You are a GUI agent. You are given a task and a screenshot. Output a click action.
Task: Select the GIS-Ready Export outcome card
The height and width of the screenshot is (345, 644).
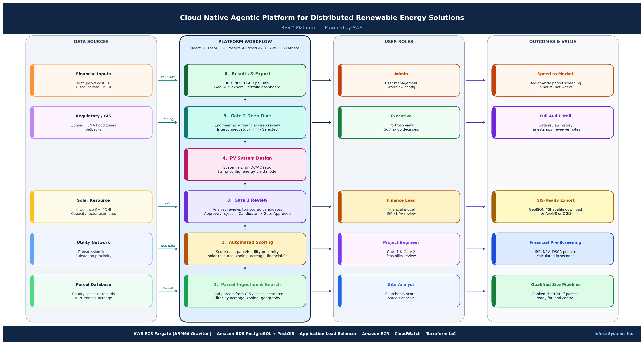(x=553, y=207)
